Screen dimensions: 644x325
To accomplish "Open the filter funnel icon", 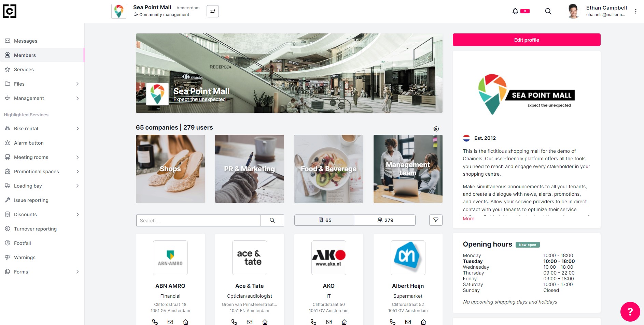I will point(436,220).
